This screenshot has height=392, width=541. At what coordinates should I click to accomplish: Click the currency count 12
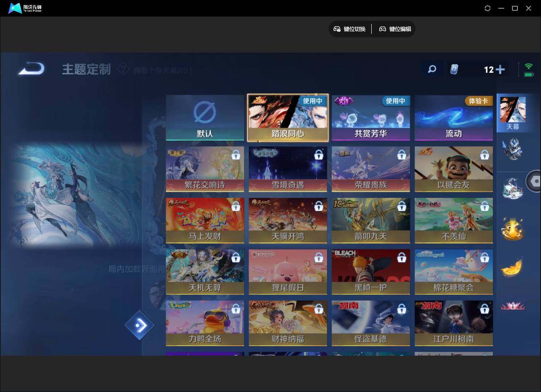click(489, 69)
